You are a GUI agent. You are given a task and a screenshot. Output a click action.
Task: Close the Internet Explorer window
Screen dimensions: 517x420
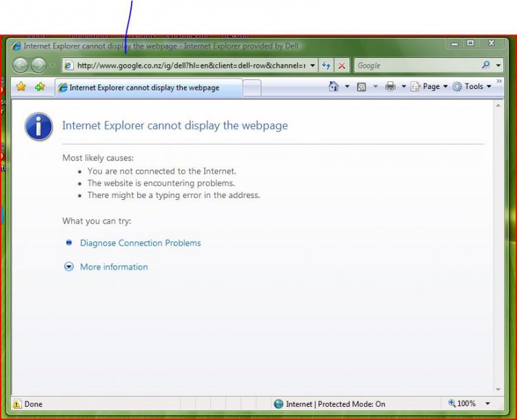[491, 43]
